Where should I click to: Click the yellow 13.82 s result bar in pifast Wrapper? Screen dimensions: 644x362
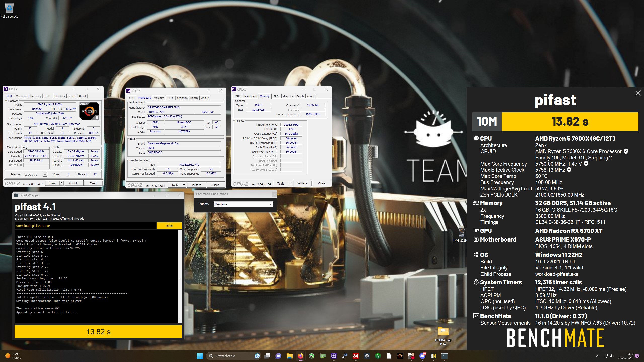point(98,332)
